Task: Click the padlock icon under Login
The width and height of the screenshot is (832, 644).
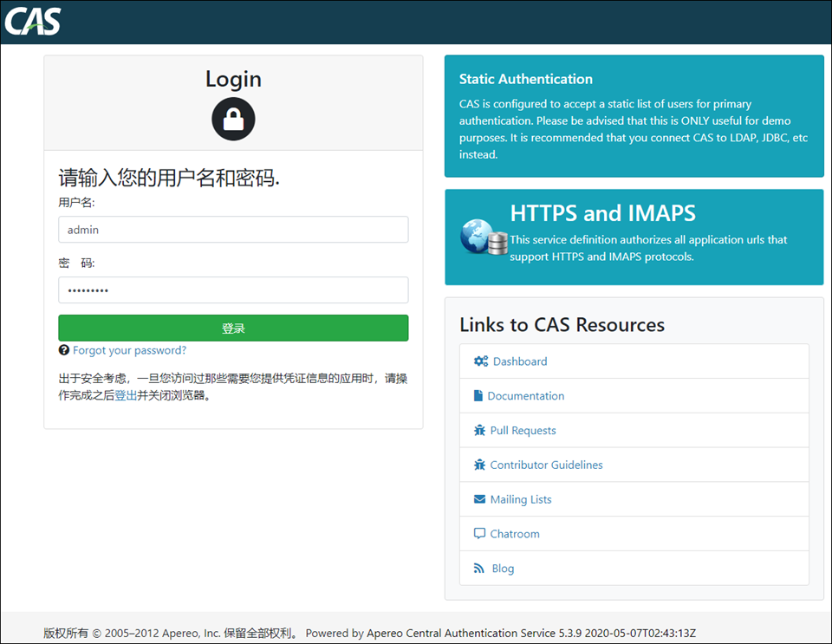Action: 233,119
